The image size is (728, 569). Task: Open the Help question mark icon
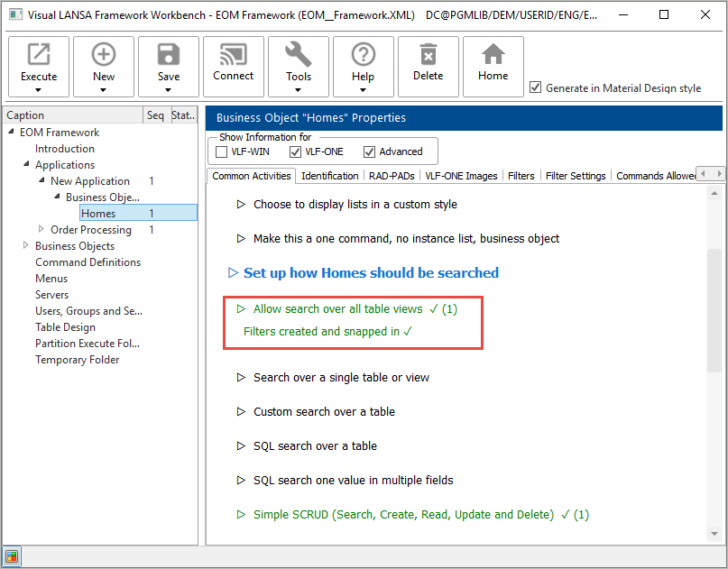click(x=364, y=56)
